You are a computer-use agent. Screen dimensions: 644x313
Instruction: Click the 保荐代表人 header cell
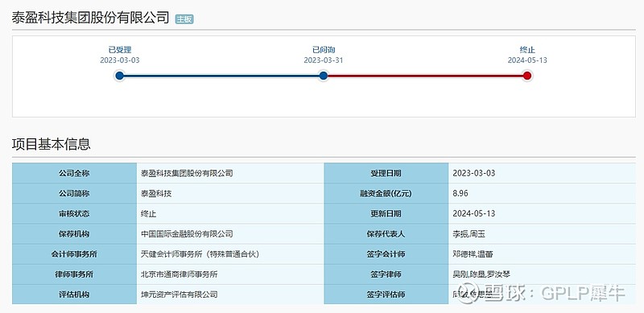click(x=386, y=233)
